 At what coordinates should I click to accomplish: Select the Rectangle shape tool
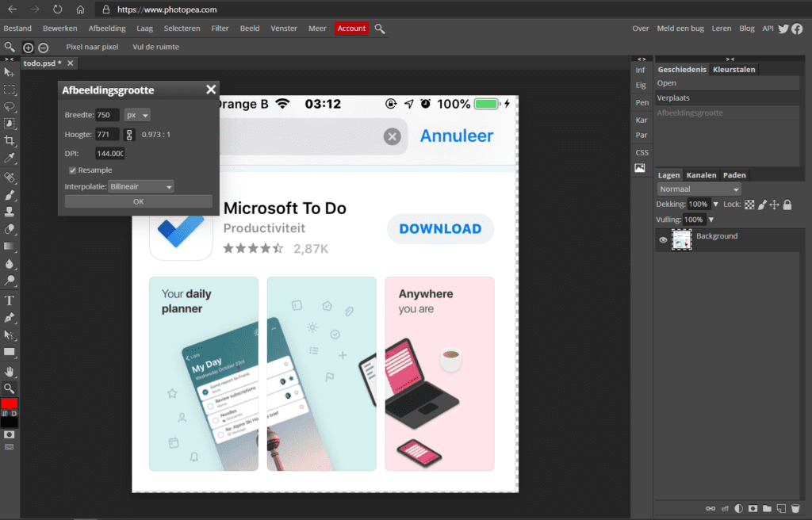[x=10, y=352]
